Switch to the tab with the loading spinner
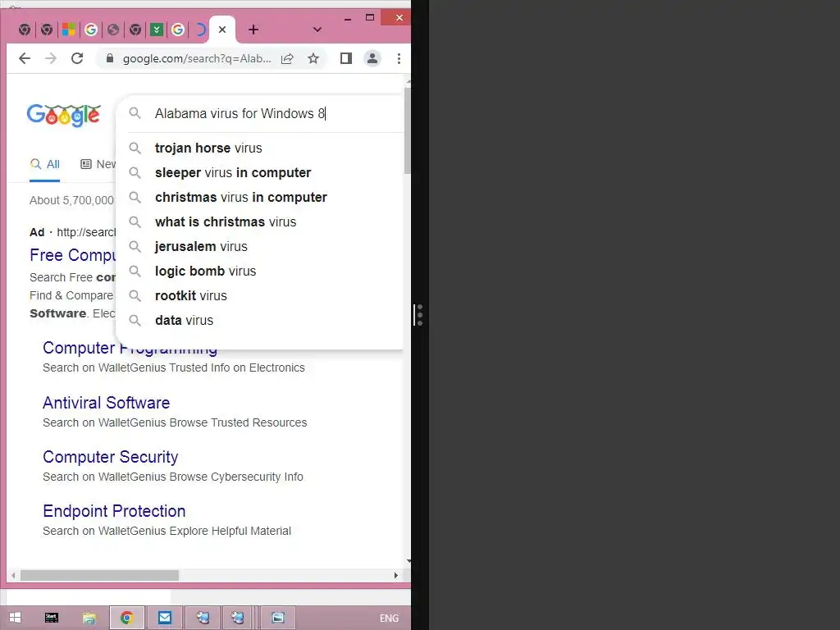The image size is (840, 630). (x=200, y=30)
